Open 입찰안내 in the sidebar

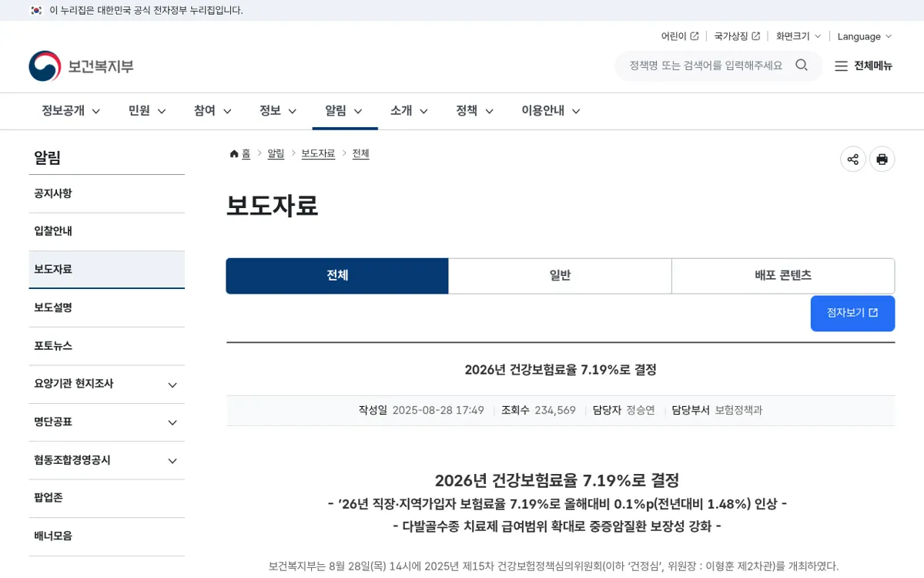(x=107, y=231)
